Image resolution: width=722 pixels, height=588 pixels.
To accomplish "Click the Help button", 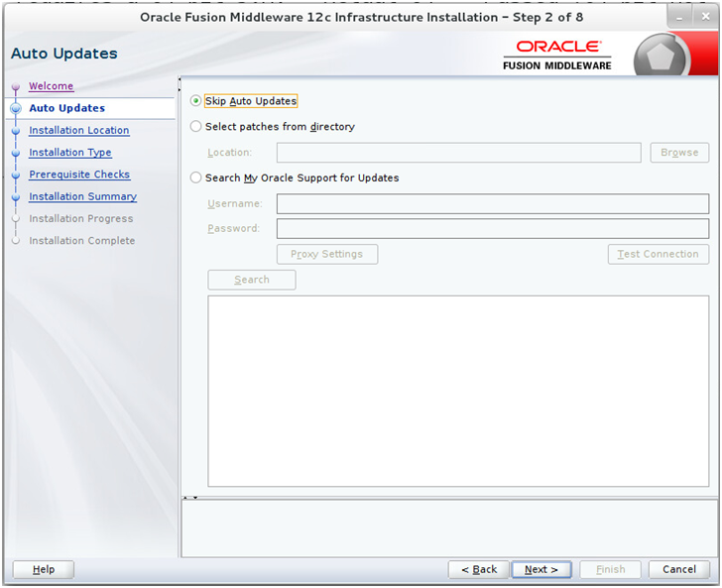I will pos(44,569).
